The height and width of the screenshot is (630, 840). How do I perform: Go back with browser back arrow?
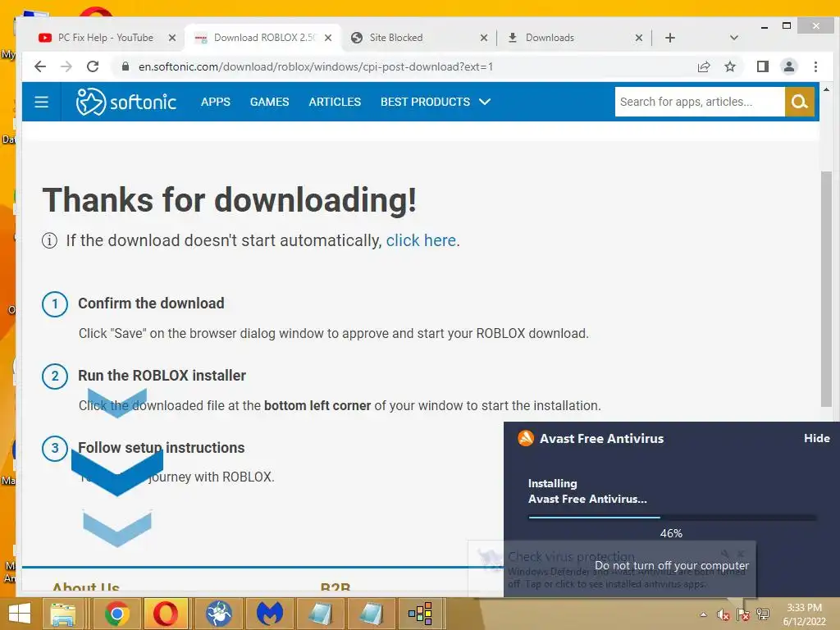(40, 66)
